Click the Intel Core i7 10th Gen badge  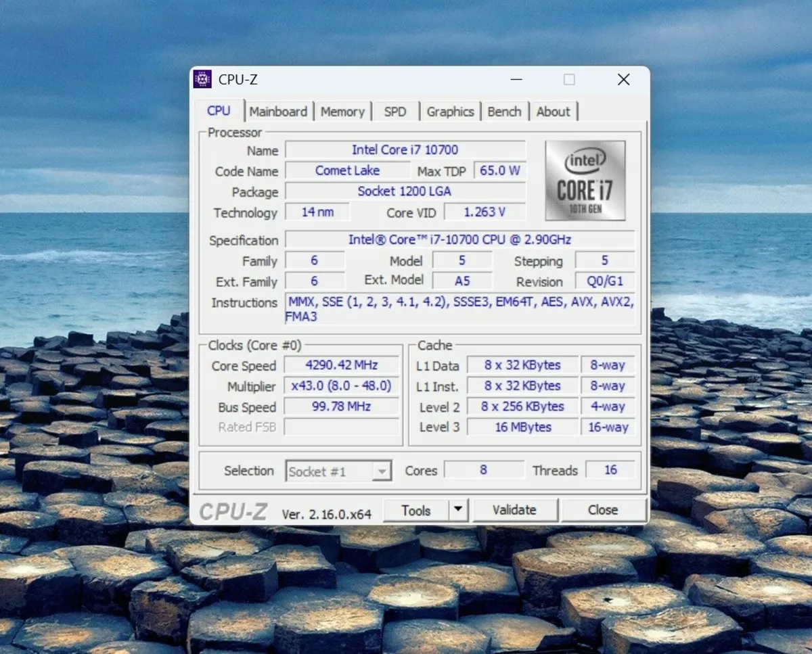click(585, 180)
